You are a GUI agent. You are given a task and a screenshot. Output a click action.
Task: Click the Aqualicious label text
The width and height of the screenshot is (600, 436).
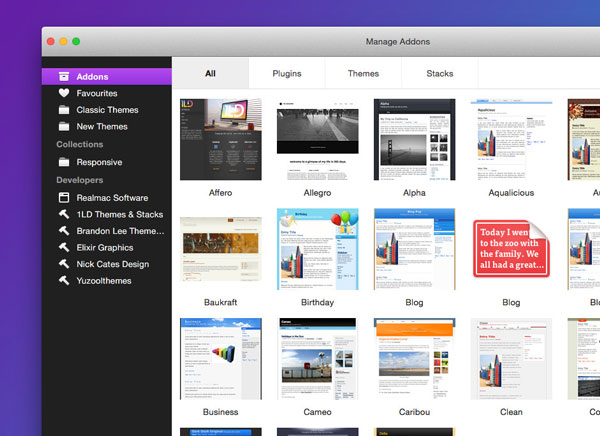point(511,193)
